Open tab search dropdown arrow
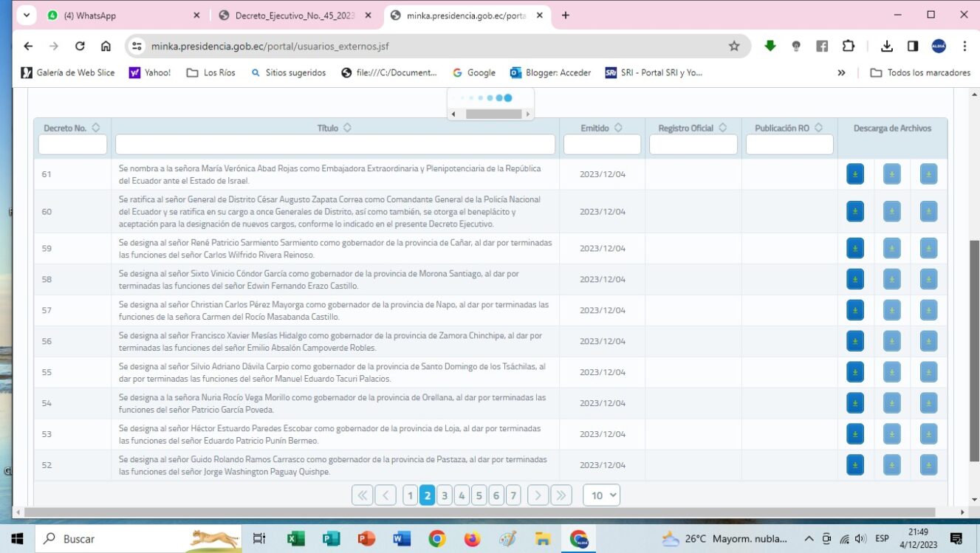980x553 pixels. click(x=27, y=15)
